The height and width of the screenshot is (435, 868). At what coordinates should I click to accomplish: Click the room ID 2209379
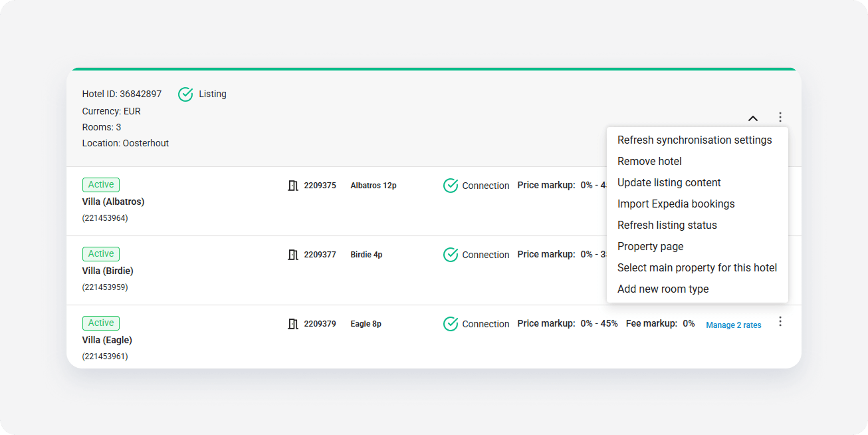tap(320, 324)
